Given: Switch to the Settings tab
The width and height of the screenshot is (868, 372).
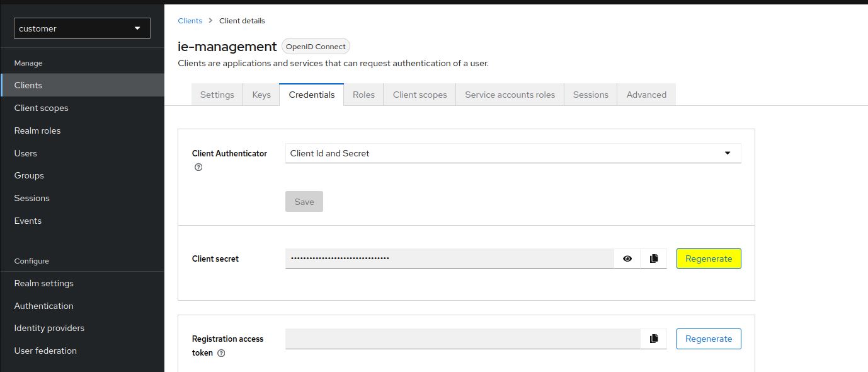Looking at the screenshot, I should [217, 95].
